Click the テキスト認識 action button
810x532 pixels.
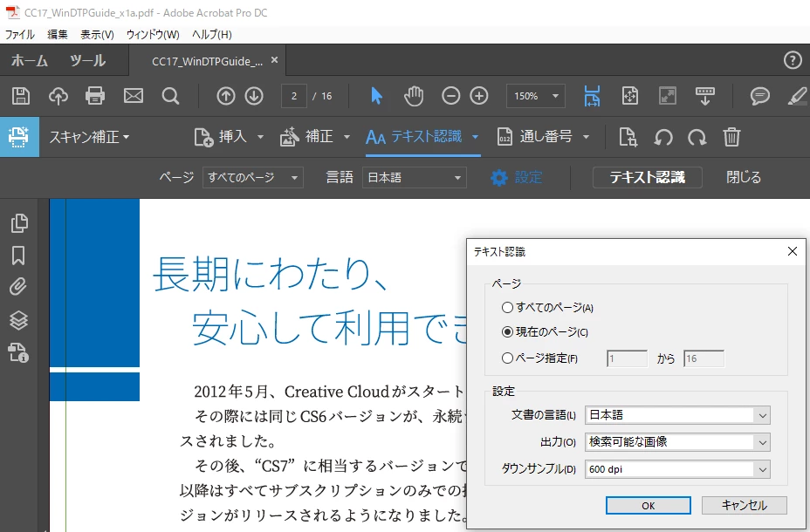(648, 178)
